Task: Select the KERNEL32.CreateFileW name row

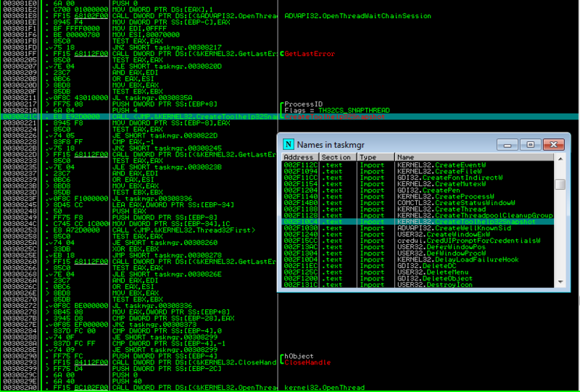Action: (418, 171)
